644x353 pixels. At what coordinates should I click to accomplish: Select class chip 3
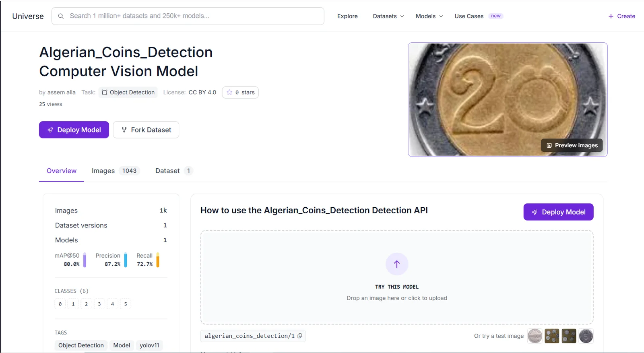point(99,304)
